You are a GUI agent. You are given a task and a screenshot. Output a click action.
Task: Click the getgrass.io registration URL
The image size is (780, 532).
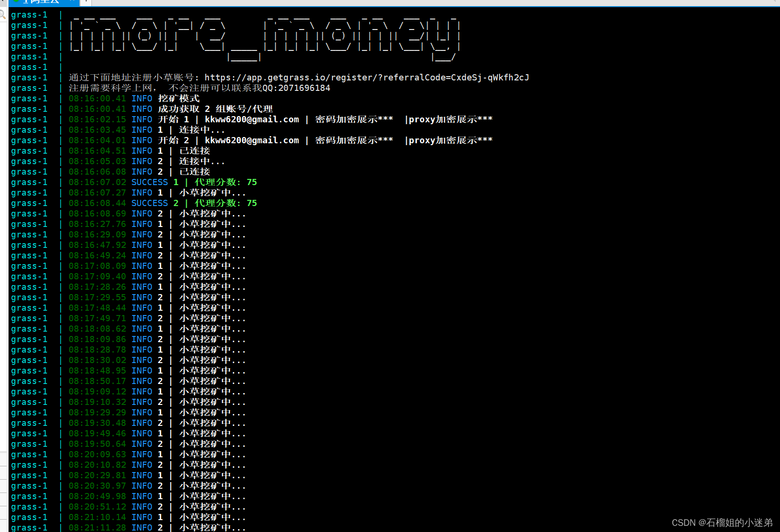[x=367, y=78]
